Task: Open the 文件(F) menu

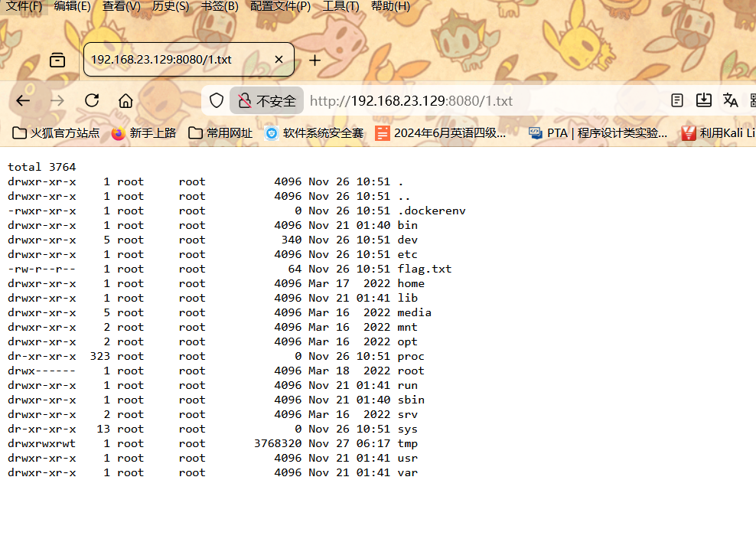Action: (24, 7)
